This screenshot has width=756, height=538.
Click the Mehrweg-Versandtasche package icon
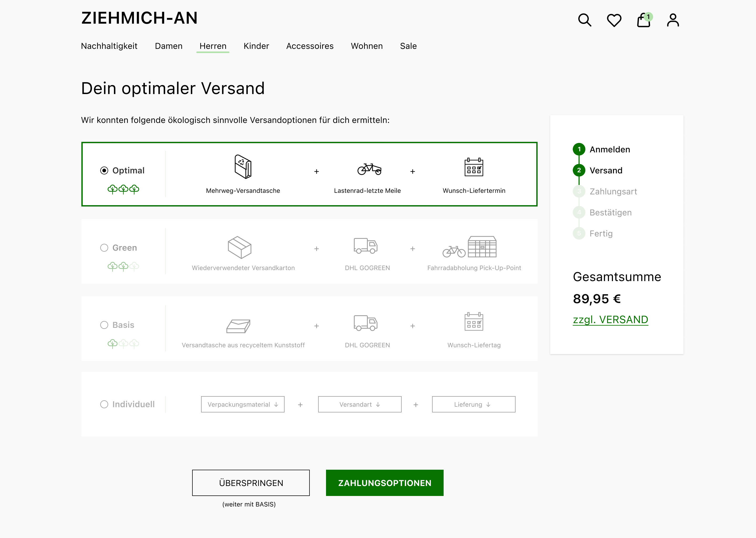point(243,167)
